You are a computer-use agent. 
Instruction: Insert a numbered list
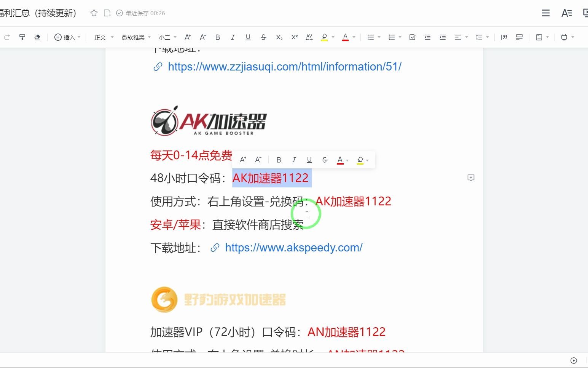click(391, 37)
